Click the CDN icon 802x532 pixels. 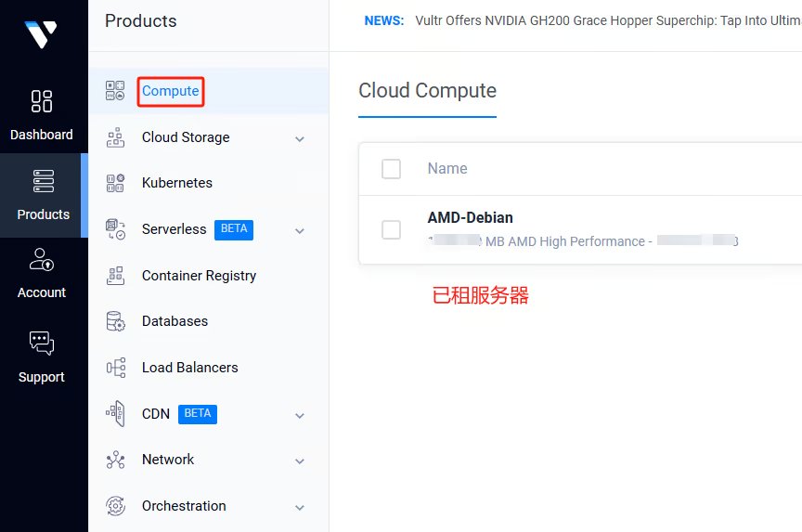pyautogui.click(x=115, y=413)
